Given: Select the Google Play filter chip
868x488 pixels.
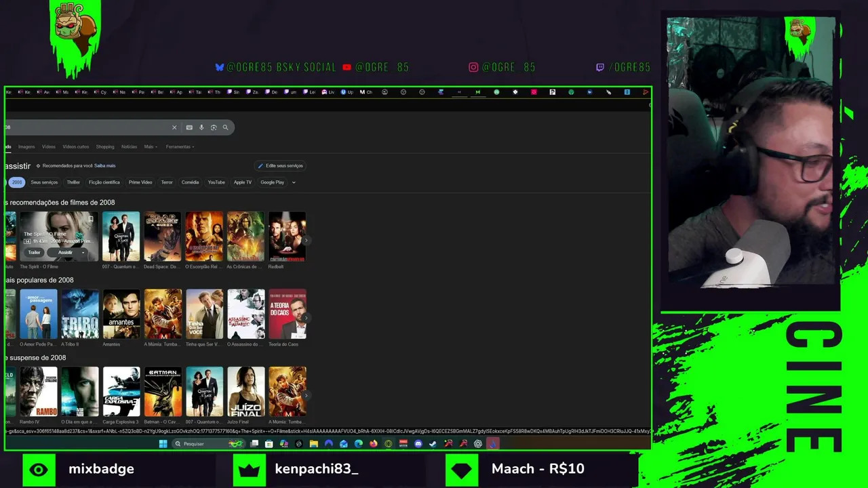Looking at the screenshot, I should point(273,182).
